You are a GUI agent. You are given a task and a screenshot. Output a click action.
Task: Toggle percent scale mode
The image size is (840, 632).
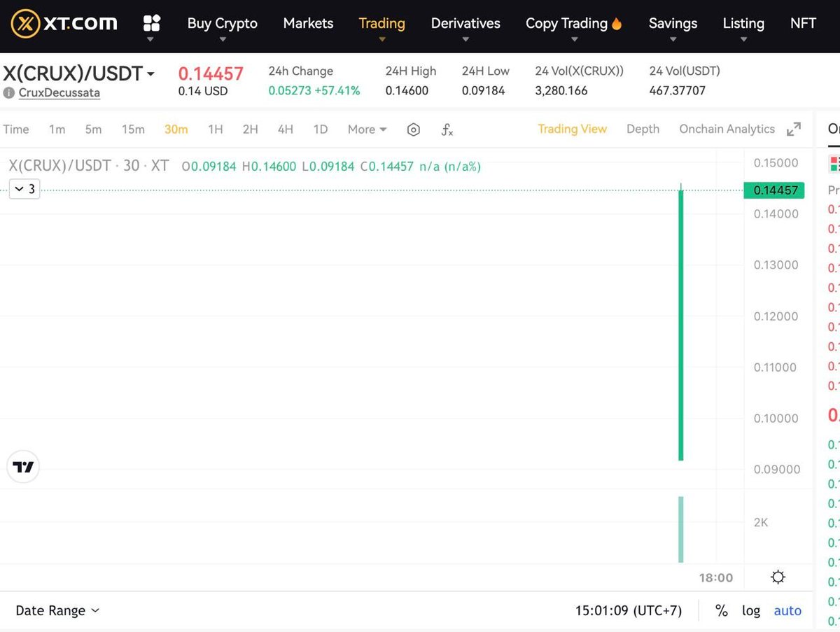click(x=722, y=610)
